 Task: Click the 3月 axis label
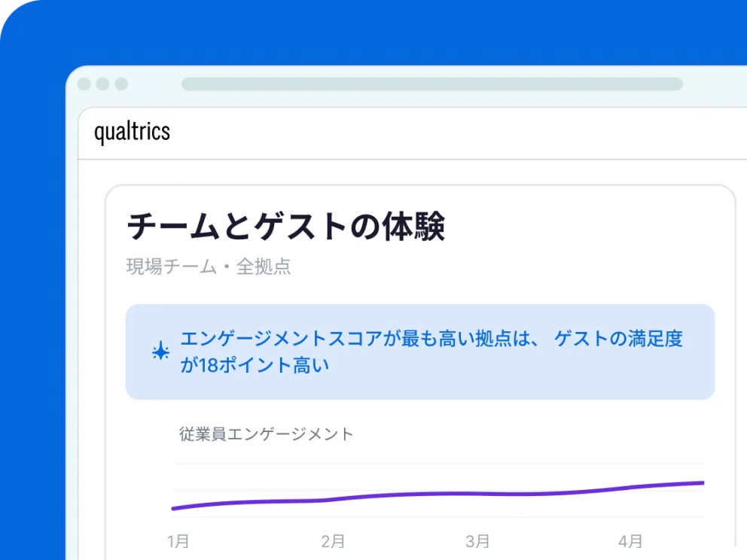click(478, 541)
